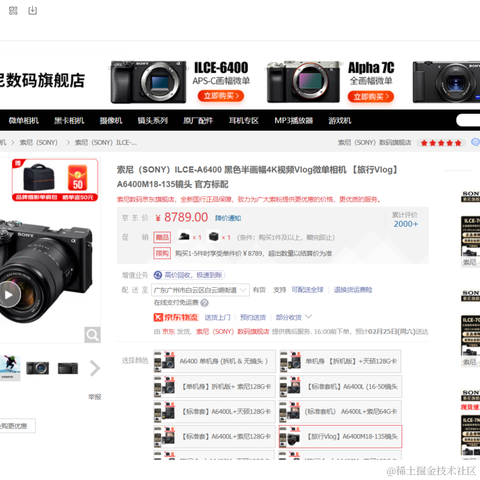Select option【标准套】A6400L+天硕128G卡

pyautogui.click(x=215, y=412)
